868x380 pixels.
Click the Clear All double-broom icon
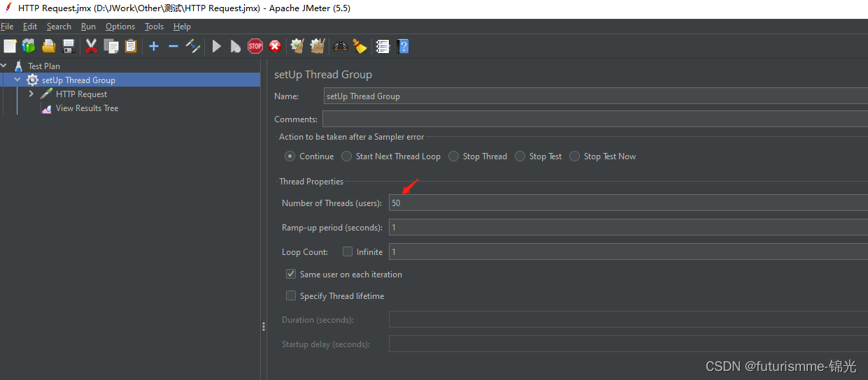pos(318,46)
